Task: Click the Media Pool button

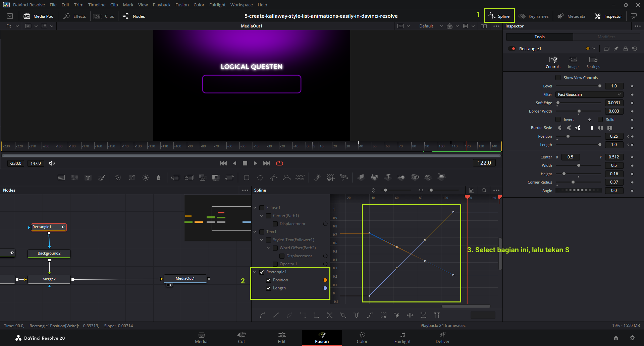Action: click(39, 16)
